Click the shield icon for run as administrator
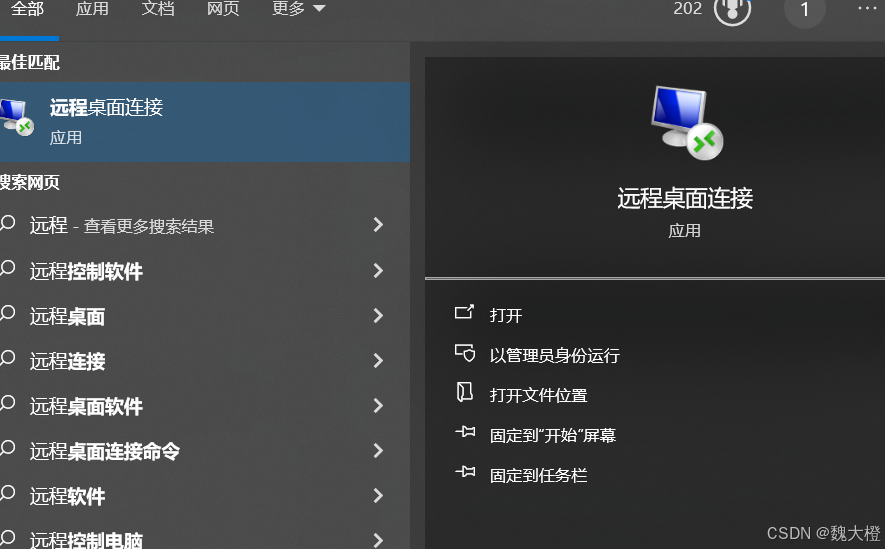Image resolution: width=885 pixels, height=549 pixels. (x=465, y=353)
